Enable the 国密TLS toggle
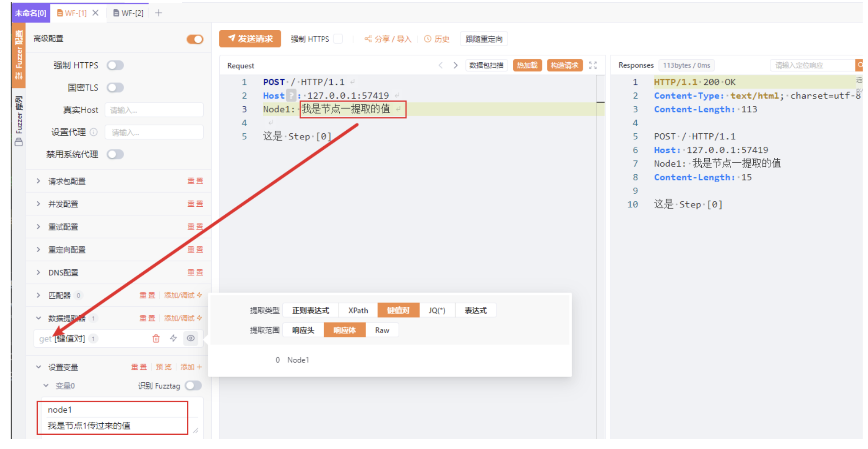Image resolution: width=868 pixels, height=449 pixels. click(x=115, y=88)
